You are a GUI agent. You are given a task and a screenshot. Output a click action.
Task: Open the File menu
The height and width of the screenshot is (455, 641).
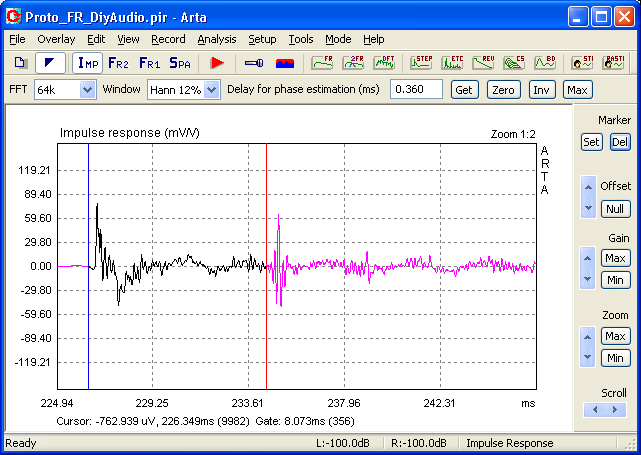tap(17, 39)
